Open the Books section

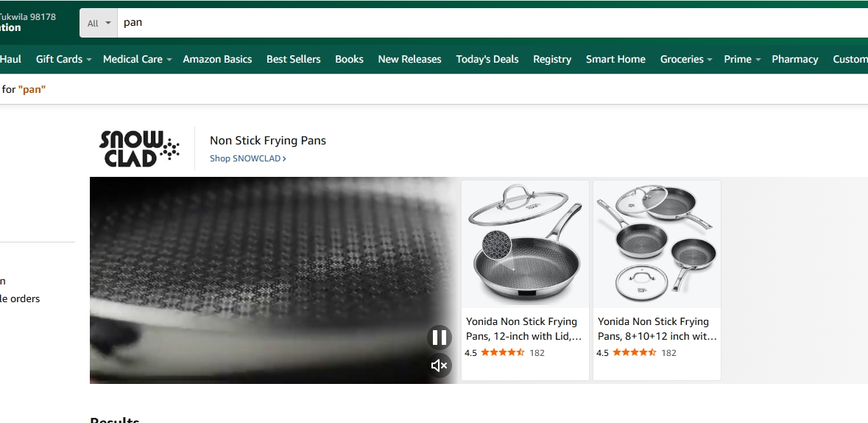349,59
